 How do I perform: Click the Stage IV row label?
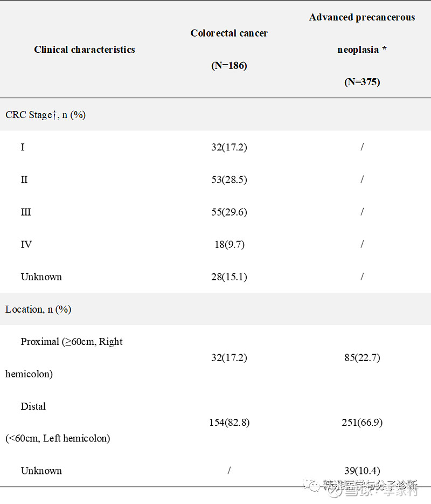coord(26,244)
